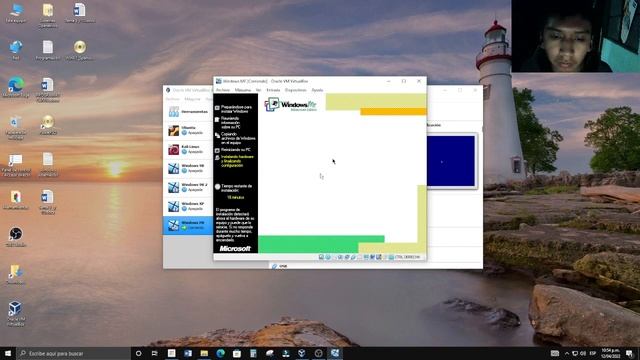Open the touch keyboard tray icon
Image resolution: width=640 pixels, height=360 pixels.
pyautogui.click(x=555, y=353)
